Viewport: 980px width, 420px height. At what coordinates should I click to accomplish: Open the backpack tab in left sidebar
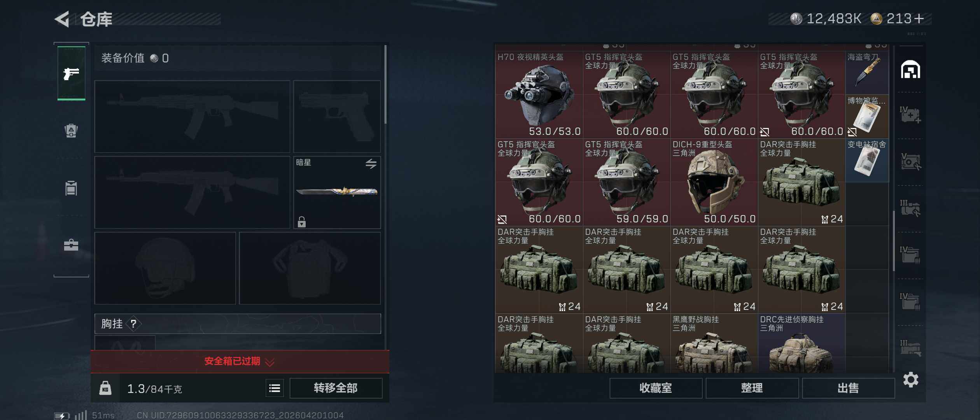(71, 131)
